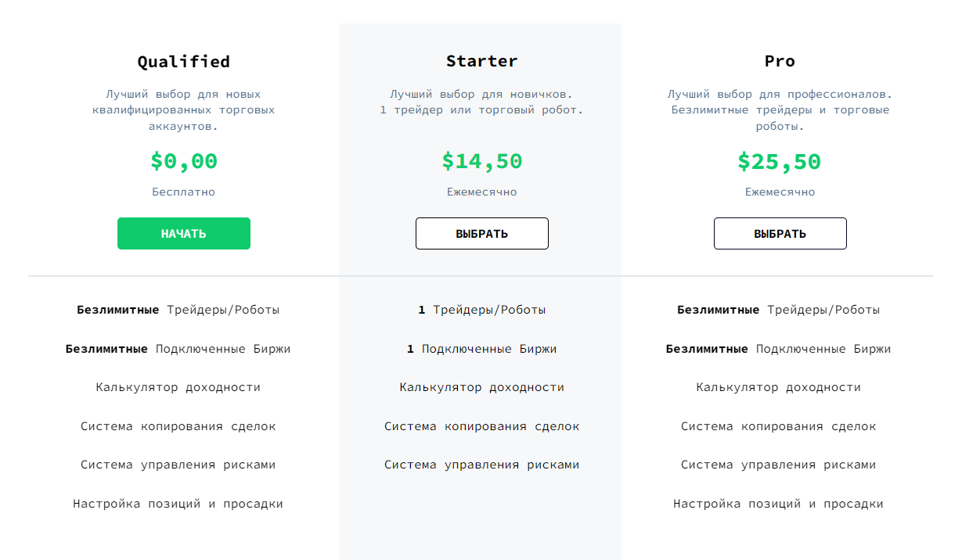Click the Pro plan title
962x560 pixels.
point(780,61)
